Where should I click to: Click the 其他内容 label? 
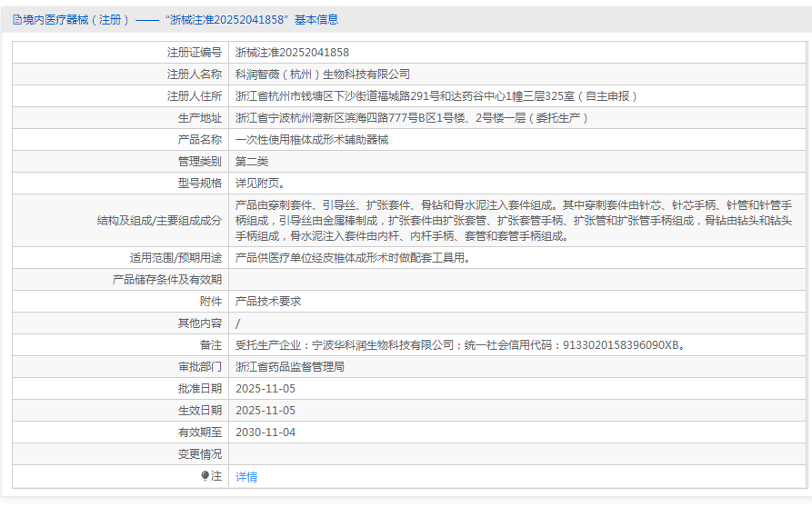(200, 323)
